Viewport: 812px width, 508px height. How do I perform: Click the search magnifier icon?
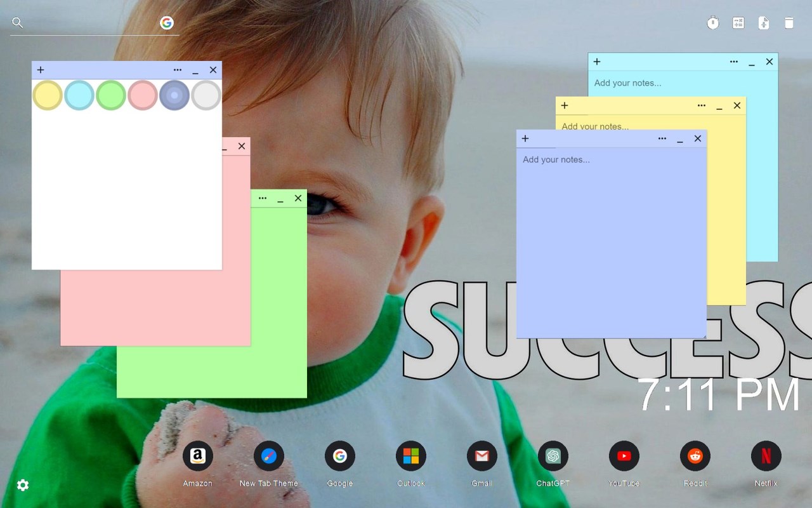pos(18,23)
